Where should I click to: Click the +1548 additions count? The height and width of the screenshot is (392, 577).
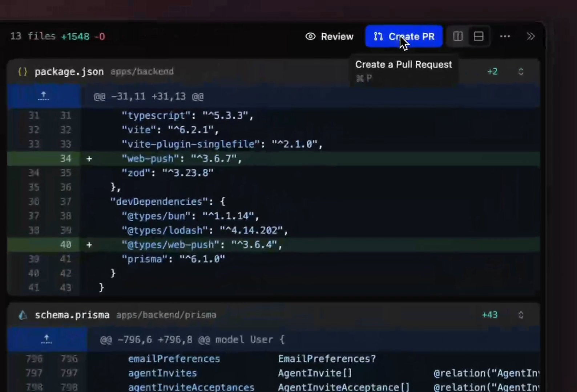pos(75,37)
